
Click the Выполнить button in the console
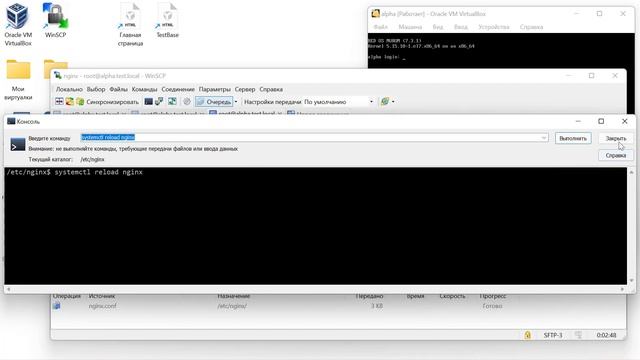click(x=573, y=138)
